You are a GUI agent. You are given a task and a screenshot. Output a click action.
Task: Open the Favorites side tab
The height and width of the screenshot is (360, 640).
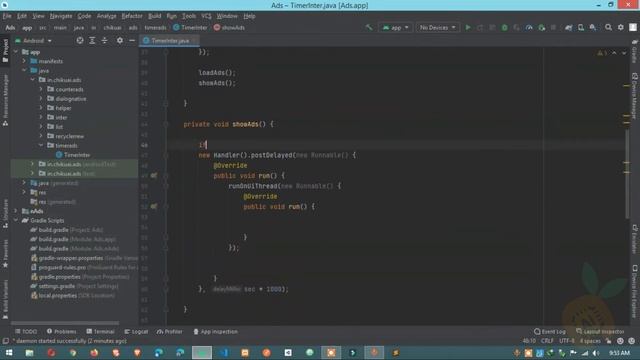[x=5, y=254]
